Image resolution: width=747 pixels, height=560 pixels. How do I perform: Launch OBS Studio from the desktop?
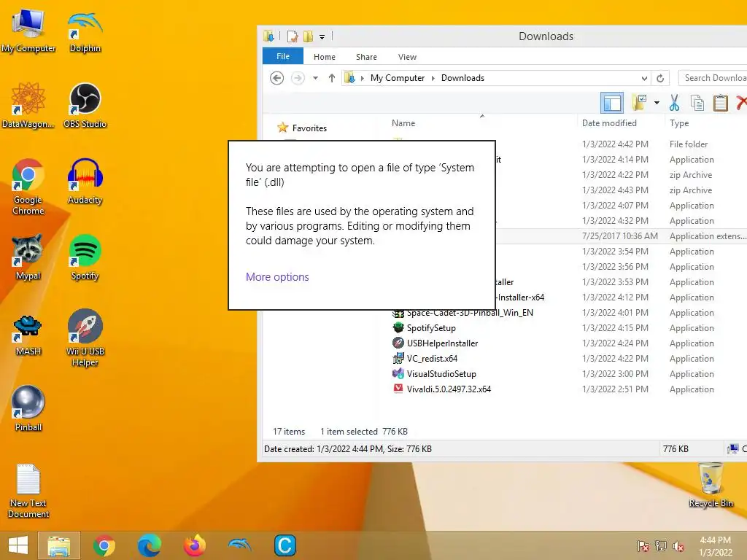(x=85, y=106)
